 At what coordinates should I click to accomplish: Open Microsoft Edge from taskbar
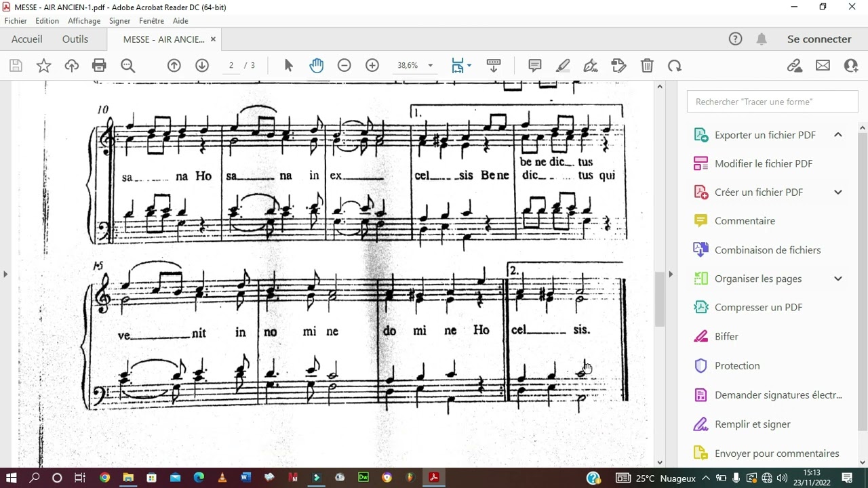[x=199, y=478]
